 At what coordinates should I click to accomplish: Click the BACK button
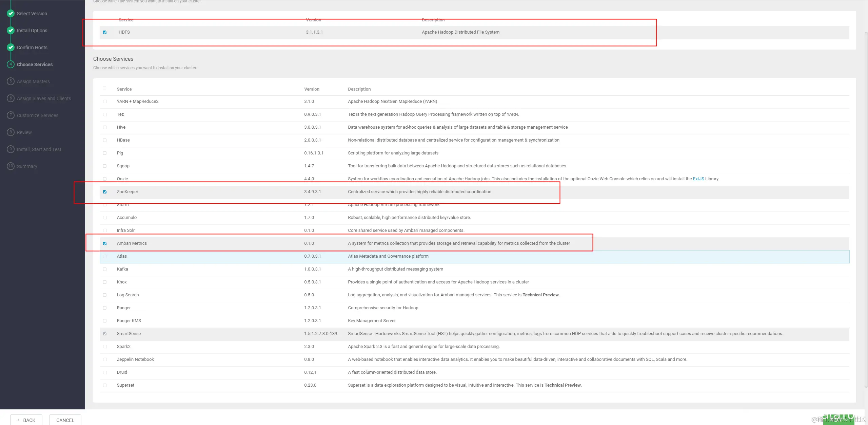[x=26, y=420]
